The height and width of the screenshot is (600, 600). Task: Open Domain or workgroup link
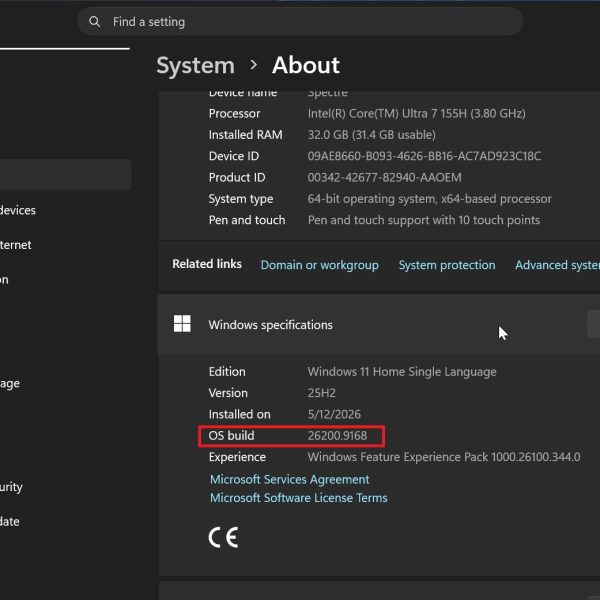coord(320,265)
